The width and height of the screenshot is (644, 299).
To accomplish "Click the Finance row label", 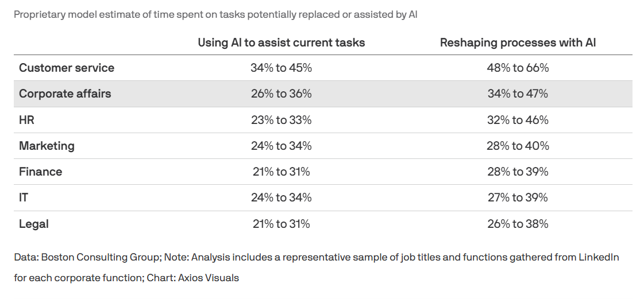I will click(x=40, y=172).
